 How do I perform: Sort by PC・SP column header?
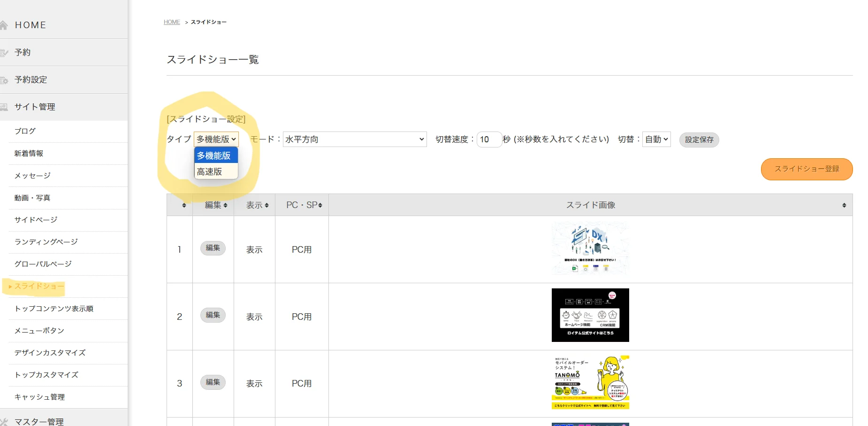pos(302,205)
